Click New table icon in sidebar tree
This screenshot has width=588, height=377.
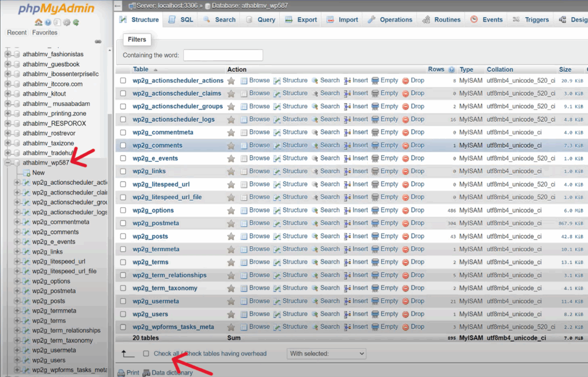[x=26, y=173]
